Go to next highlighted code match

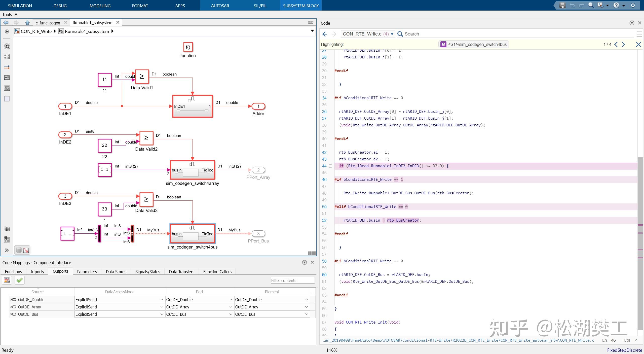coord(623,45)
